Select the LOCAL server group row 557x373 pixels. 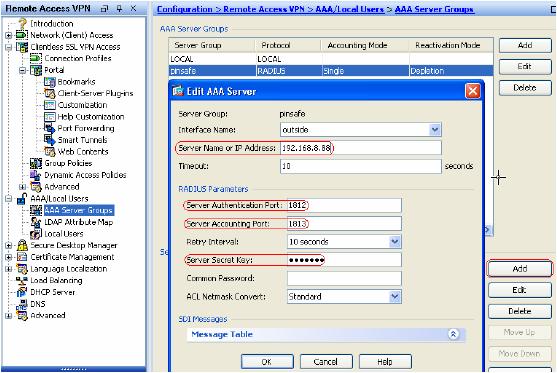(331, 59)
